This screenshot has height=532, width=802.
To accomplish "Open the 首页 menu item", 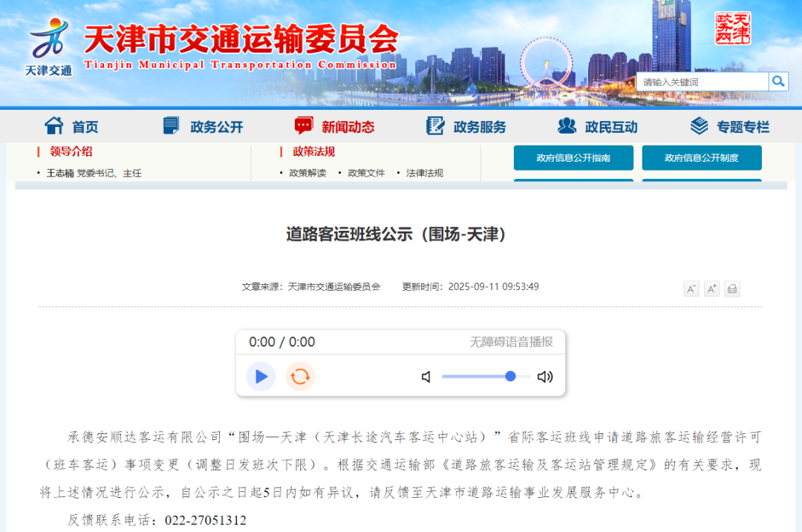I will (85, 127).
